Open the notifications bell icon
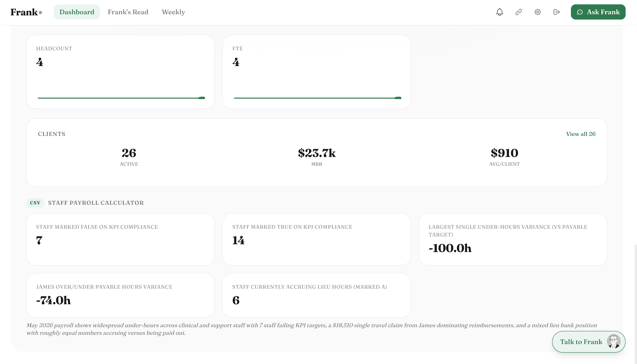Screen dimensions: 637x364 499,12
